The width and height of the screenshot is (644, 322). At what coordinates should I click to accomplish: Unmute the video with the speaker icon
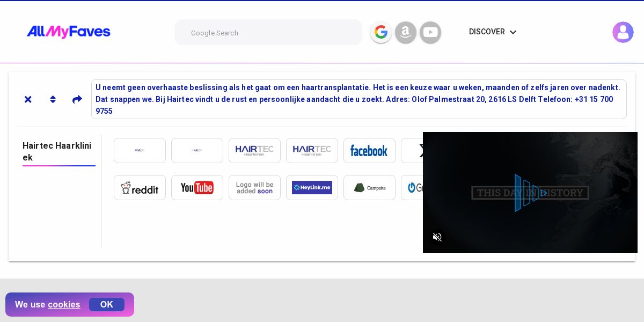(x=437, y=237)
